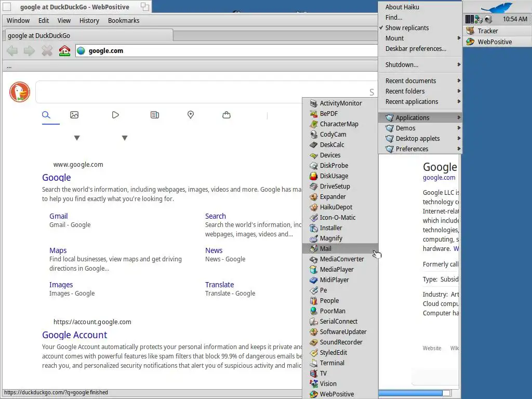The image size is (532, 399).
Task: Select About Haiku in Deskbar menu
Action: pos(420,7)
